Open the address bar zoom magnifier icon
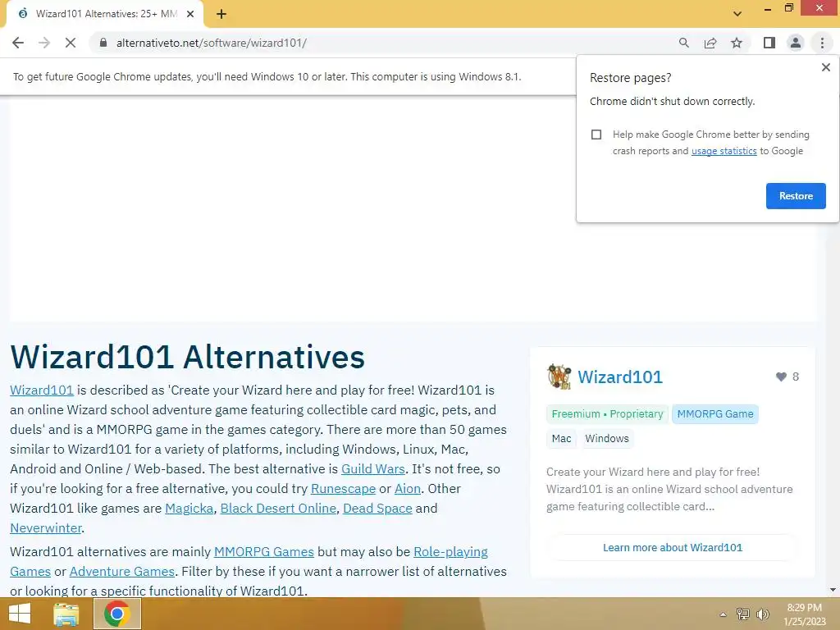The height and width of the screenshot is (630, 840). [x=683, y=43]
